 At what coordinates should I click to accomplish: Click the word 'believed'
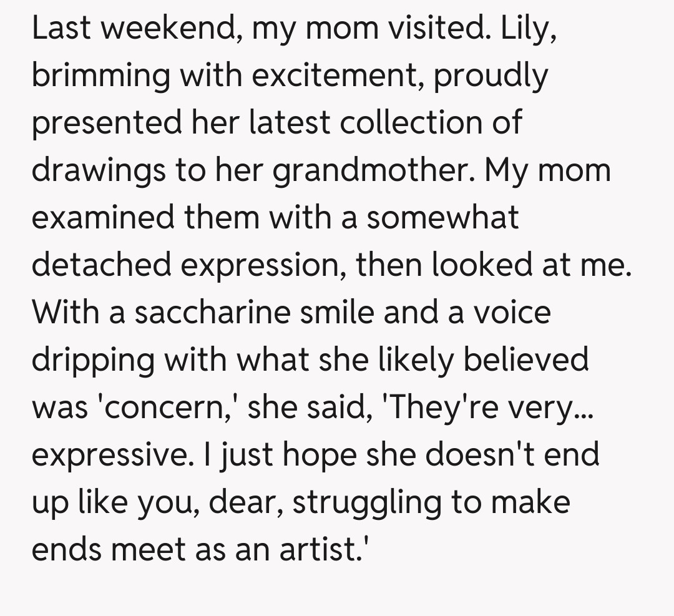coord(525,360)
